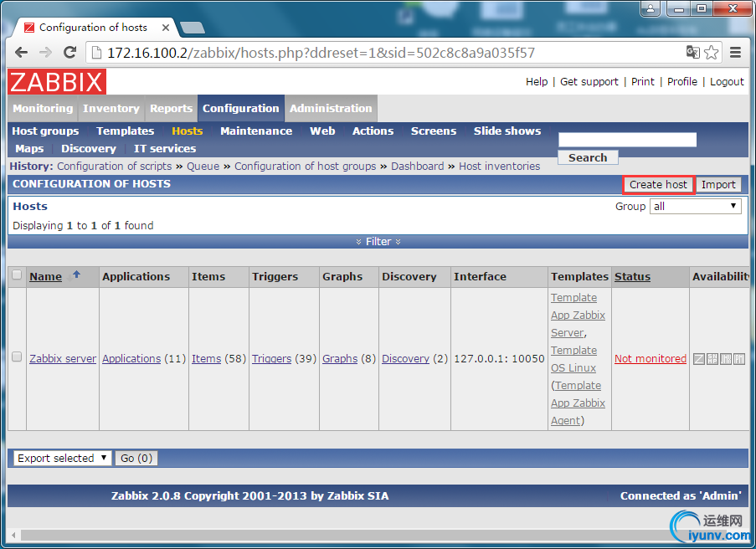Click the browser back arrow
The image size is (756, 549).
(21, 53)
